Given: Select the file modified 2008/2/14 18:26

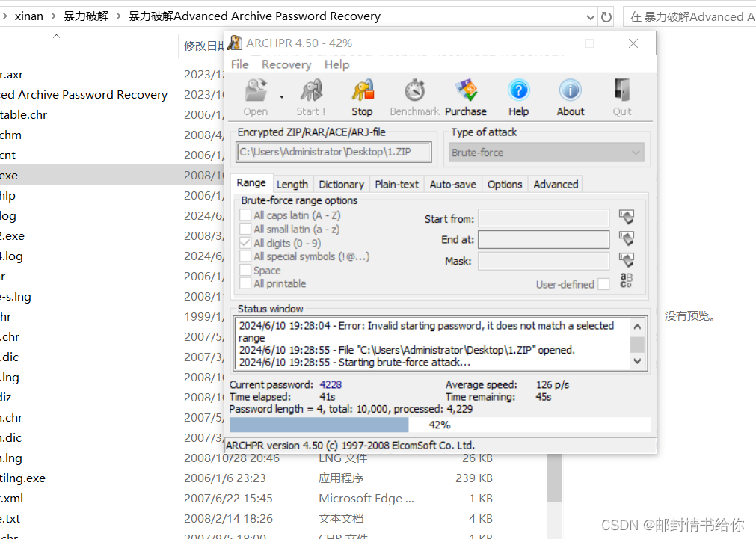Looking at the screenshot, I should 246,519.
